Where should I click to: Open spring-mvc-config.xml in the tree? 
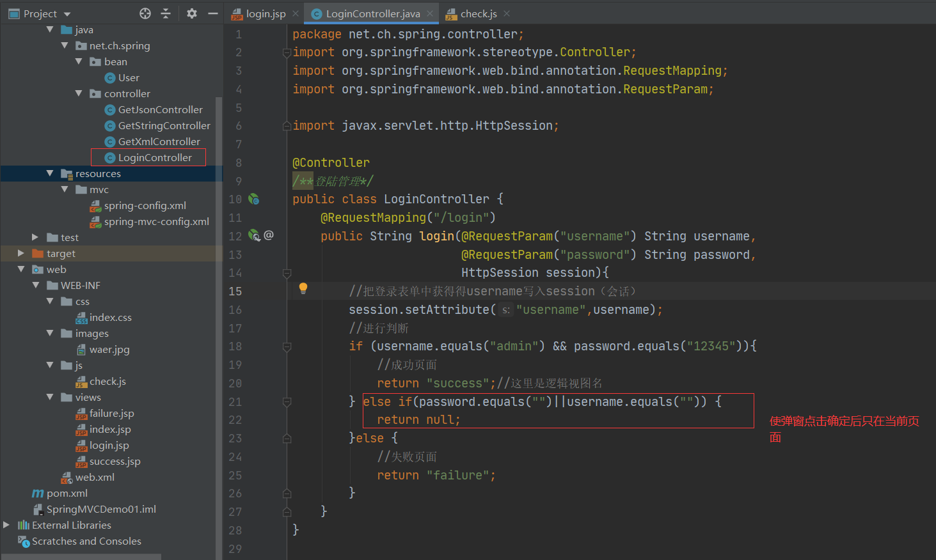156,221
